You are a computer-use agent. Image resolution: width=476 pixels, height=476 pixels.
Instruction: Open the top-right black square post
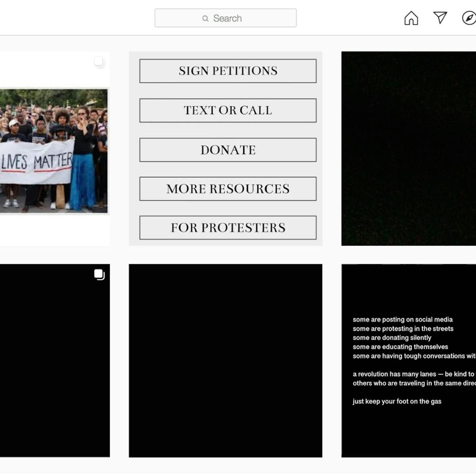click(x=409, y=148)
